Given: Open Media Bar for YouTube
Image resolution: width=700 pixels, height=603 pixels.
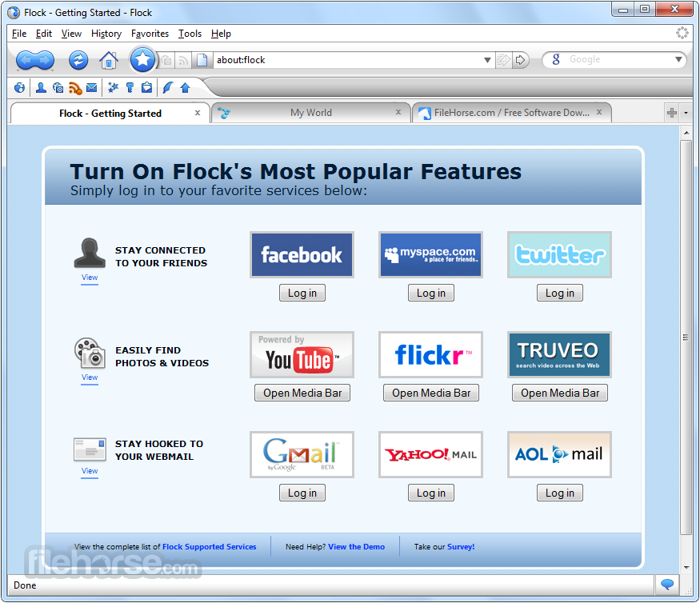Looking at the screenshot, I should (302, 393).
